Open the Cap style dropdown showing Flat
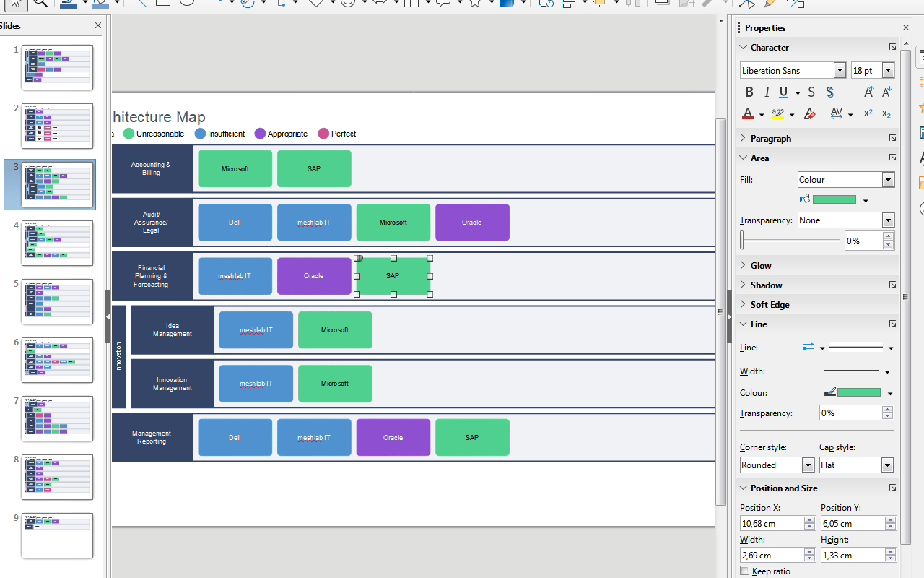The image size is (924, 578). tap(857, 465)
